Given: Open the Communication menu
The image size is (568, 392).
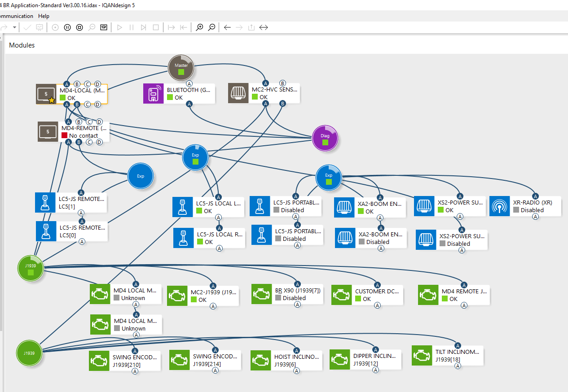Looking at the screenshot, I should [x=17, y=16].
